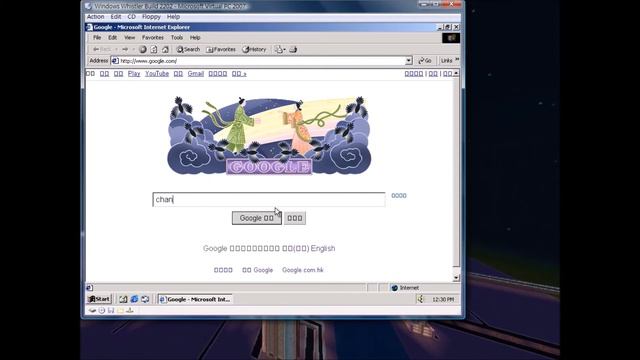Expand the Links toolbar chevron

[457, 60]
